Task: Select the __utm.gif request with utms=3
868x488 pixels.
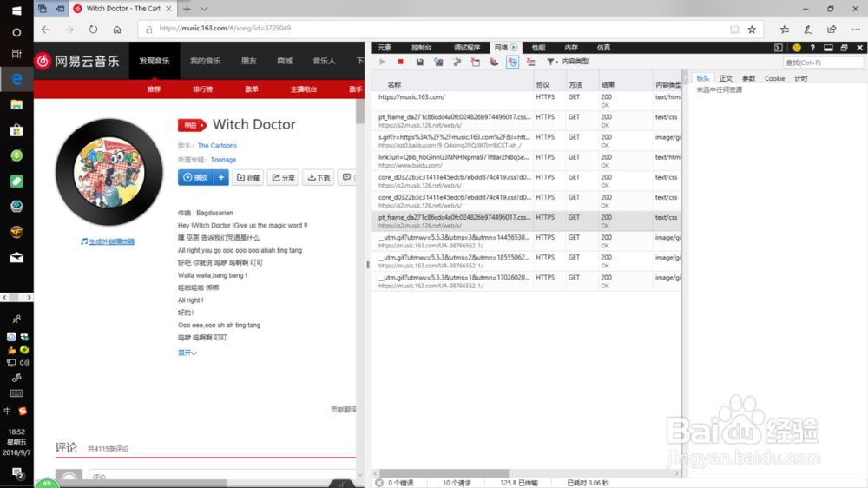Action: click(x=526, y=241)
